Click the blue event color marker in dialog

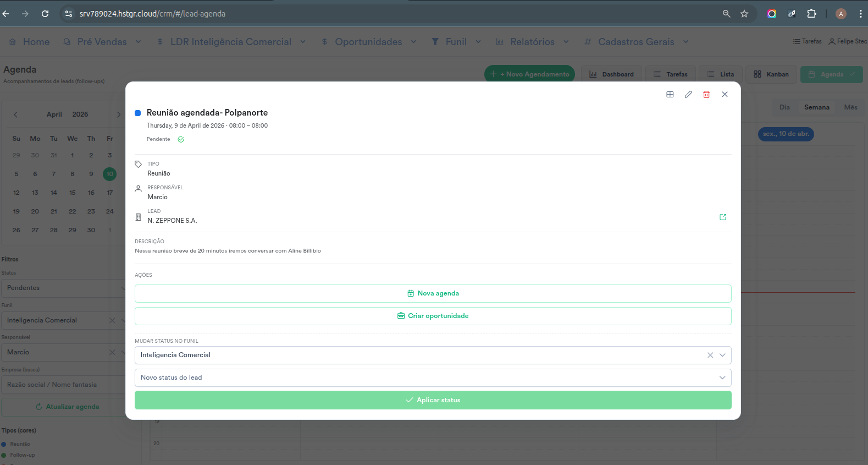[138, 113]
